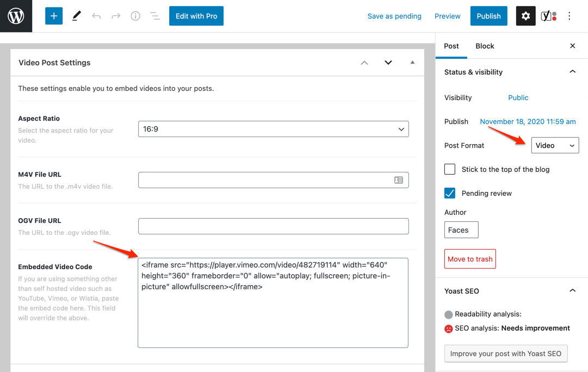Check Stick to the top of the blog
Viewport: 588px width, 372px height.
coord(450,169)
